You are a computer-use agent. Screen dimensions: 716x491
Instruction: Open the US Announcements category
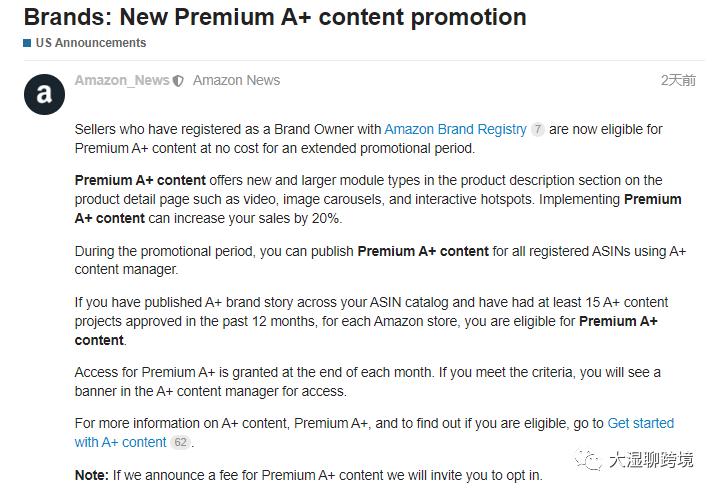(x=91, y=43)
